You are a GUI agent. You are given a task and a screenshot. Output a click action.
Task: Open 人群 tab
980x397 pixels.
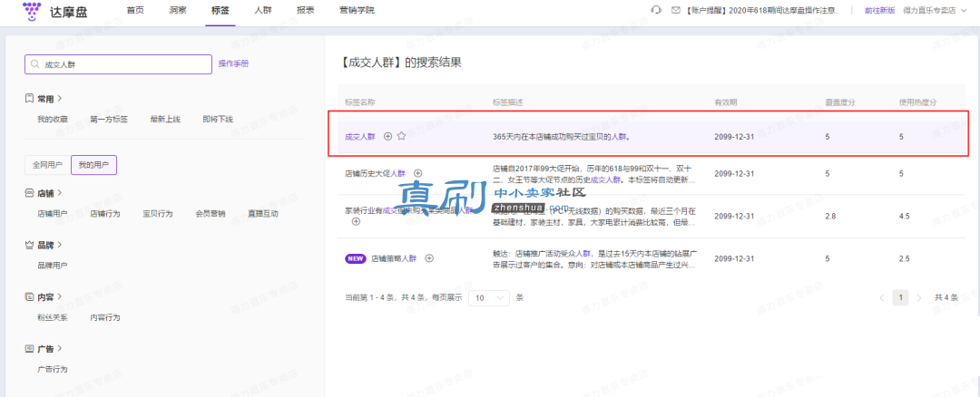[x=262, y=10]
